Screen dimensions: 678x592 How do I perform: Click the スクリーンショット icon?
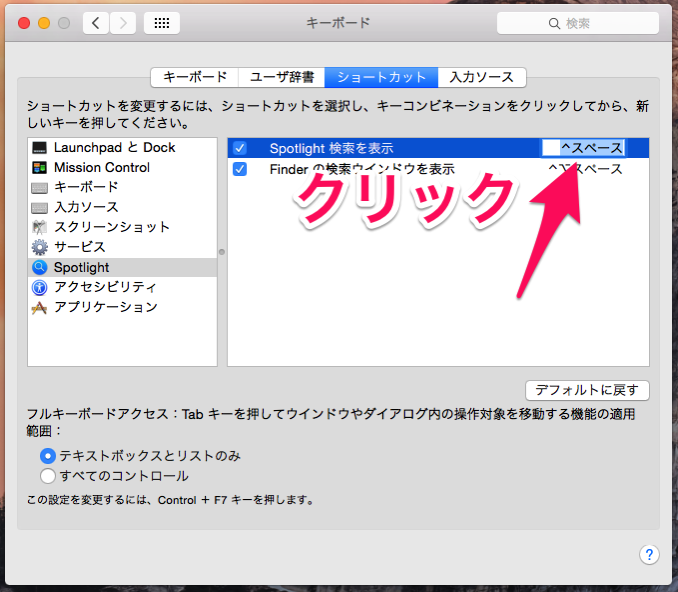pos(39,227)
